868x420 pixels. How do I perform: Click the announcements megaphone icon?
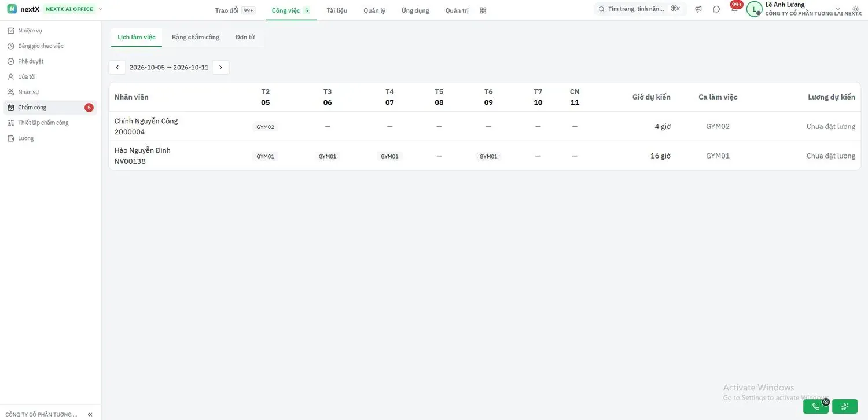coord(698,9)
